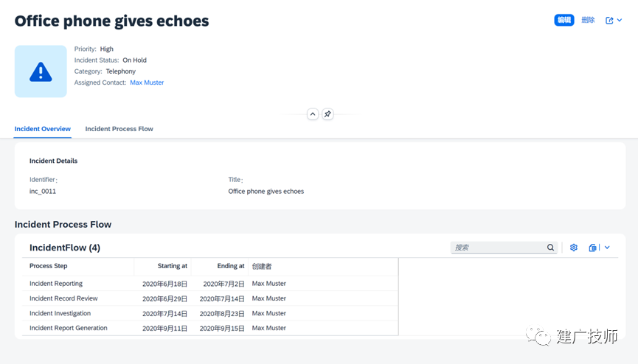638x364 pixels.
Task: Click the IncidentFlow (4) table title
Action: pyautogui.click(x=65, y=248)
